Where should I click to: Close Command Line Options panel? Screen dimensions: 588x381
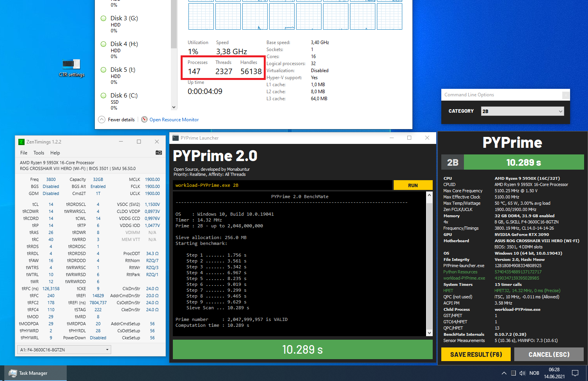click(565, 95)
